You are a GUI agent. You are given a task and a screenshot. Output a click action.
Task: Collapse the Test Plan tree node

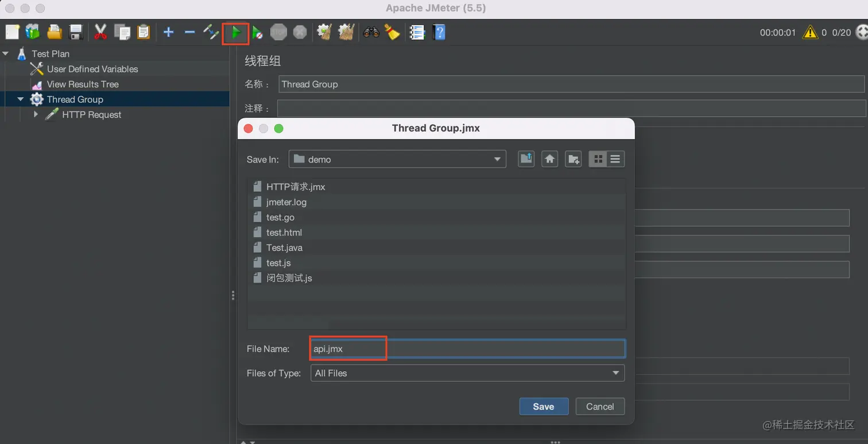coord(6,53)
